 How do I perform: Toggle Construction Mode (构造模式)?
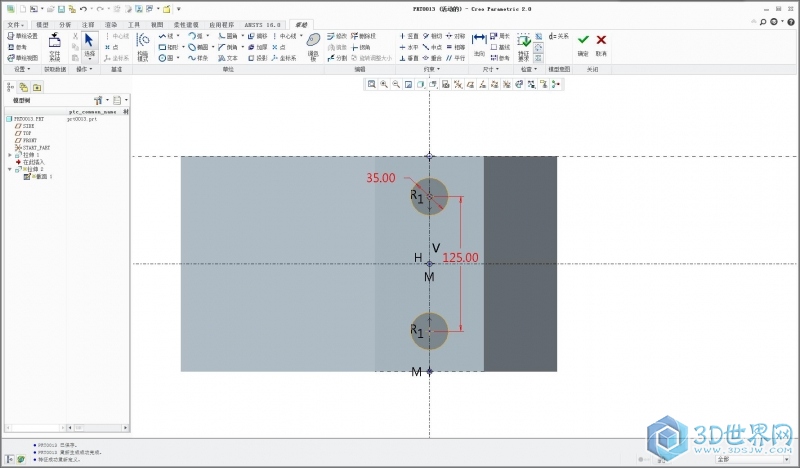pyautogui.click(x=143, y=46)
